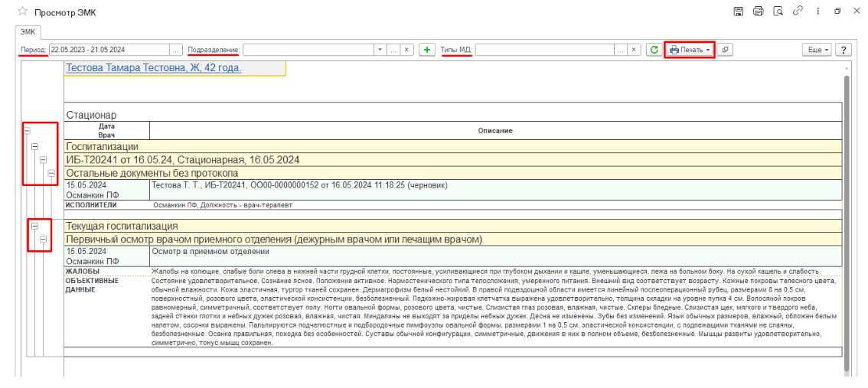
Task: Copy link with the chain icon
Action: pos(798,11)
